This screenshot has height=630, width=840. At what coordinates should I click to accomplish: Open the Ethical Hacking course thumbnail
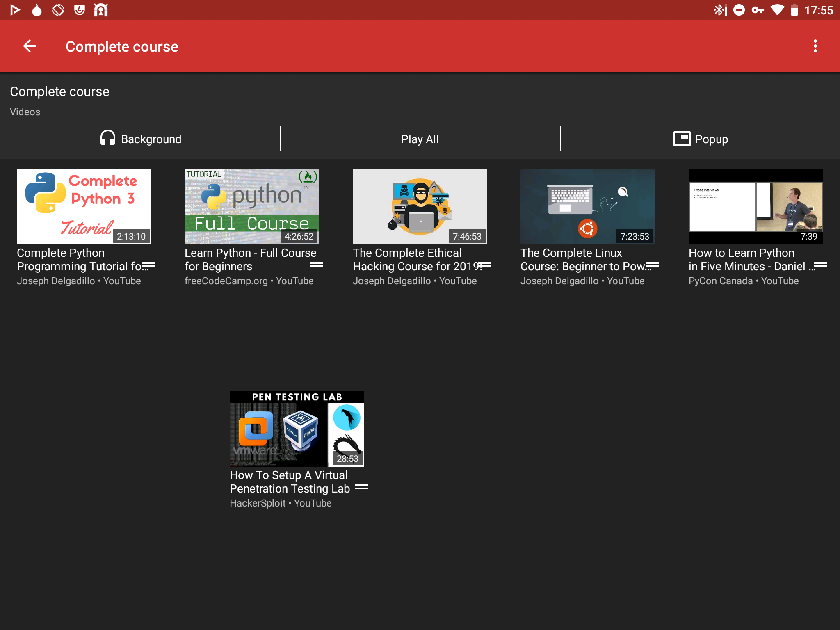click(x=420, y=206)
